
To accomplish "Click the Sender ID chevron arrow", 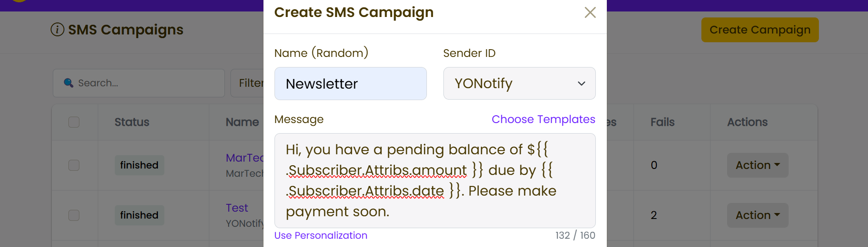I will (x=581, y=84).
